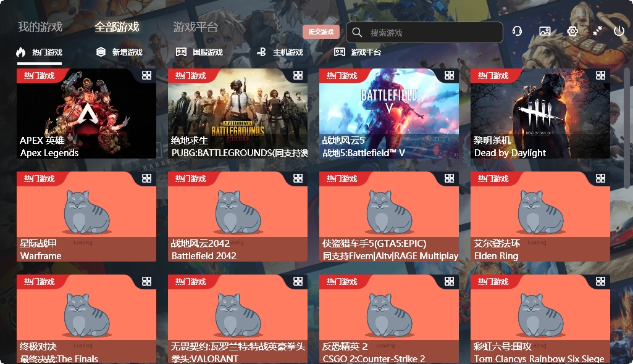633x364 pixels.
Task: Open The Finals placeholder card
Action: [86, 319]
